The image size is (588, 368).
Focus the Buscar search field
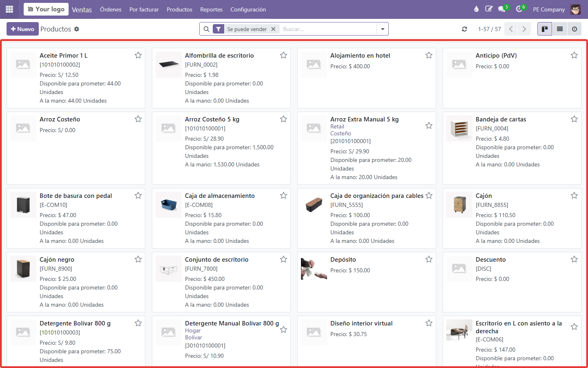point(328,29)
